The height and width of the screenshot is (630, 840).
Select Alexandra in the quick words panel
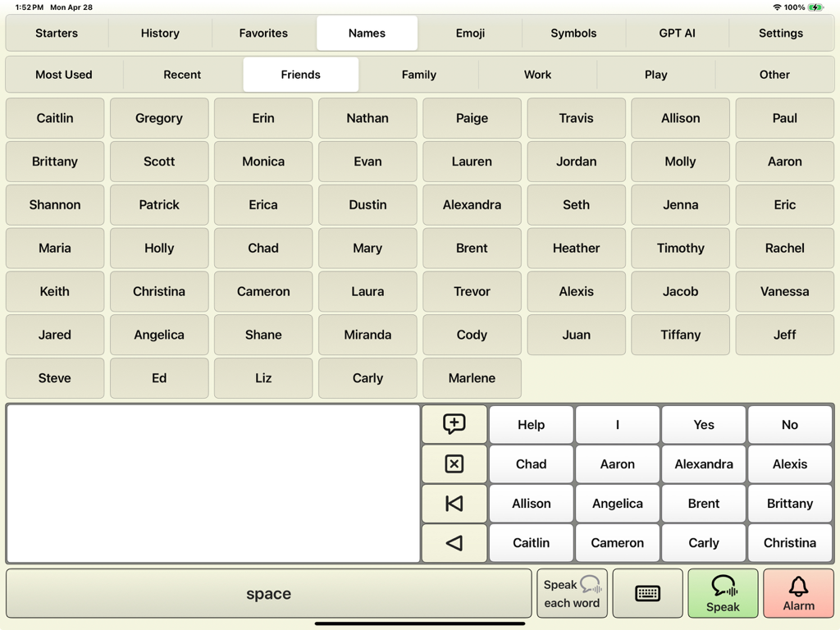pyautogui.click(x=704, y=463)
